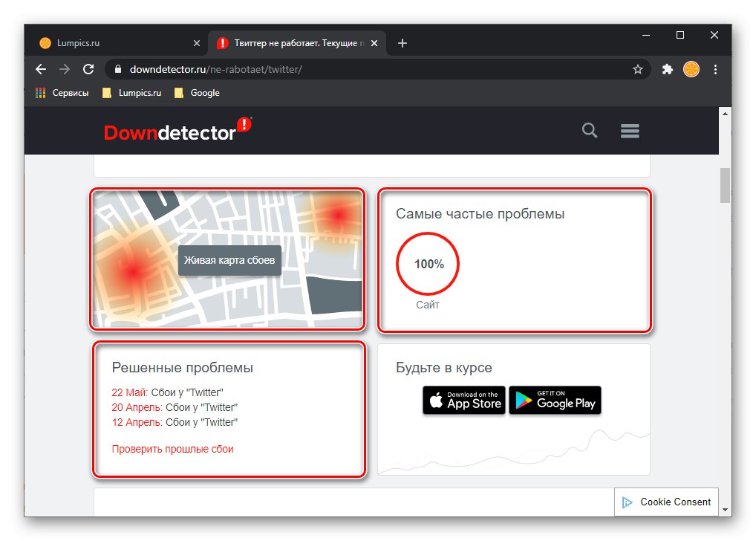The image size is (756, 541).
Task: Click the page scrollbar up arrow
Action: tap(725, 114)
